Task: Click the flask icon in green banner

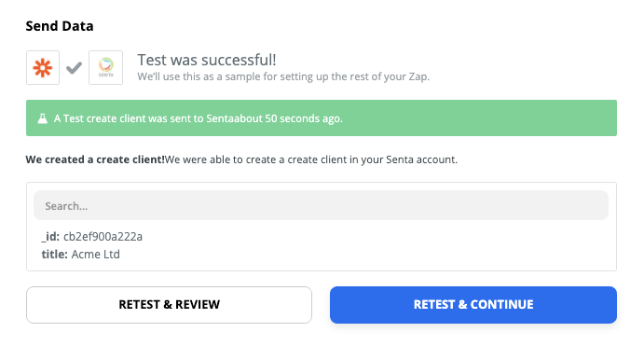Action: point(42,118)
